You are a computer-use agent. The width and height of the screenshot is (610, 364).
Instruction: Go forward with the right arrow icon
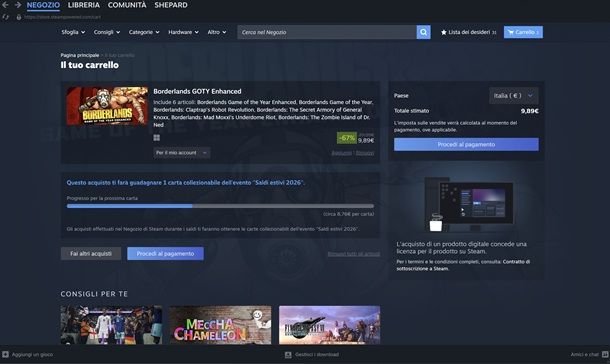point(18,5)
